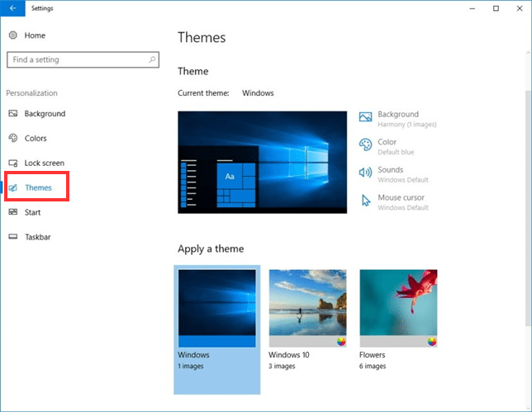This screenshot has width=532, height=412.
Task: Click the current theme preview image
Action: pyautogui.click(x=262, y=162)
